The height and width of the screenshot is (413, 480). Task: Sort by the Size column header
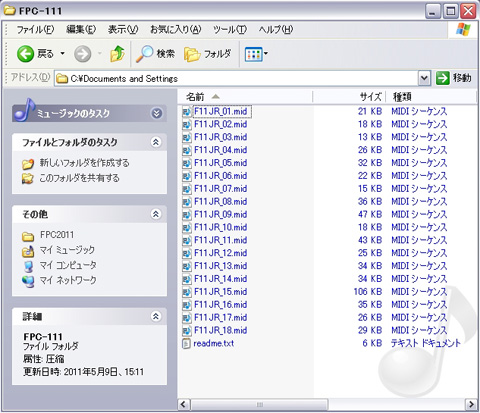(349, 97)
